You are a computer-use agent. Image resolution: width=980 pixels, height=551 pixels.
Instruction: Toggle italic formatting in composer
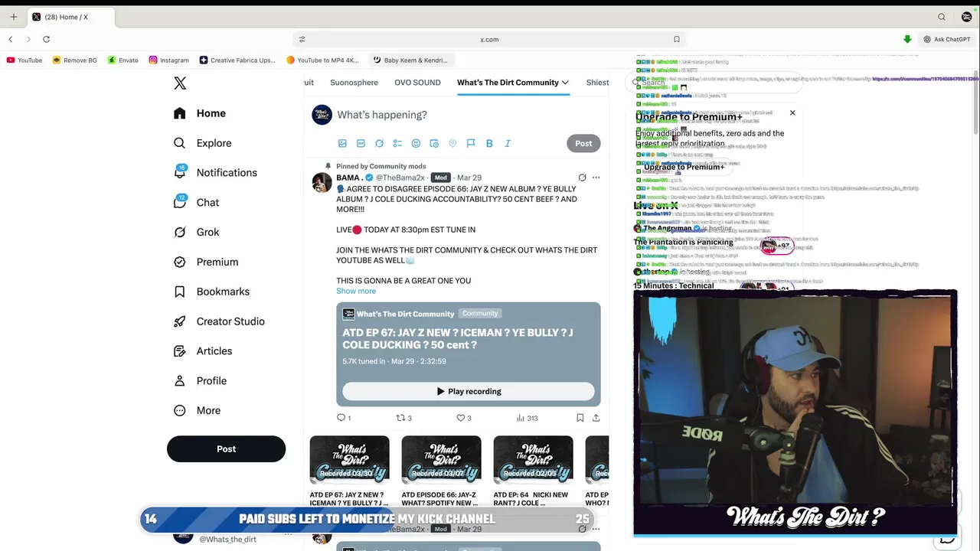coord(508,143)
